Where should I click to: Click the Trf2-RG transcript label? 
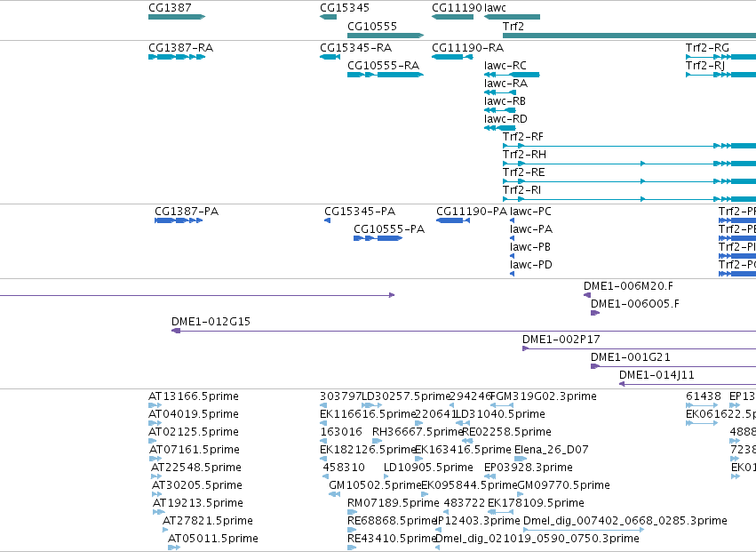(x=707, y=48)
